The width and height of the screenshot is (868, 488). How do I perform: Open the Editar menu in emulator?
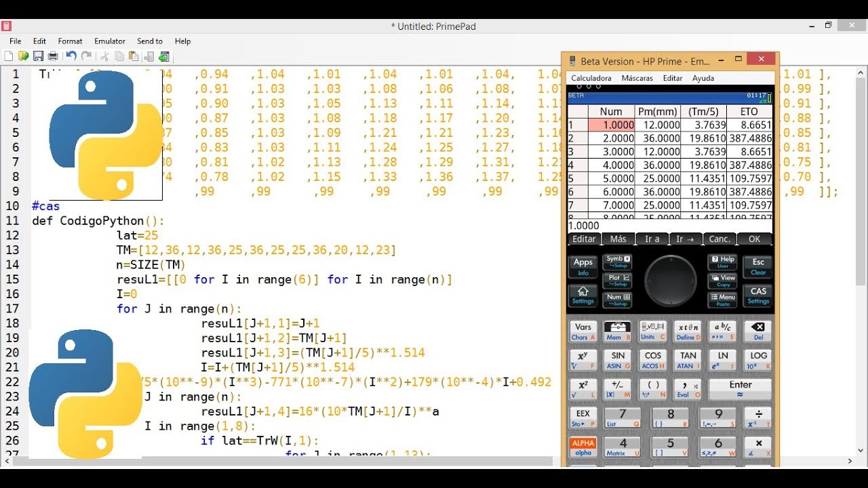pyautogui.click(x=673, y=78)
